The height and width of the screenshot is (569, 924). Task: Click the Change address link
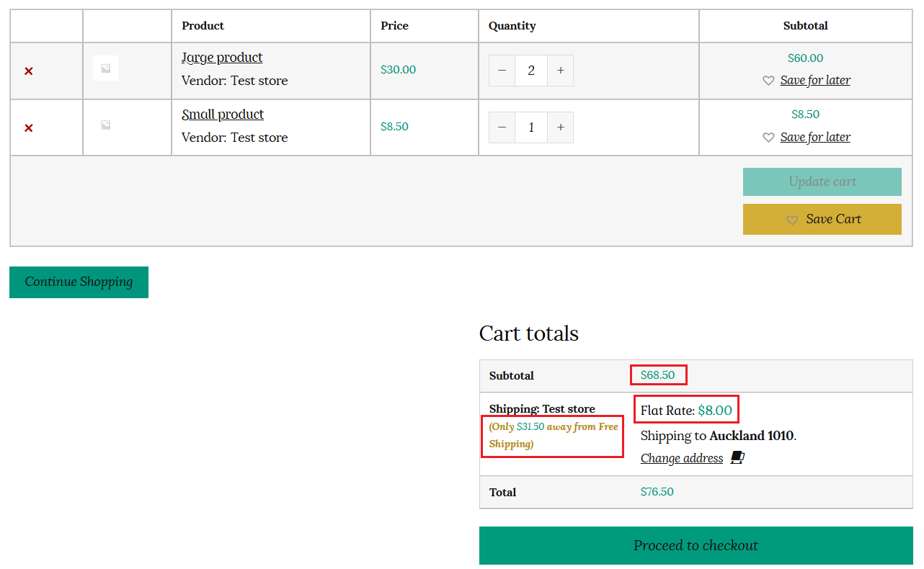[x=682, y=458]
